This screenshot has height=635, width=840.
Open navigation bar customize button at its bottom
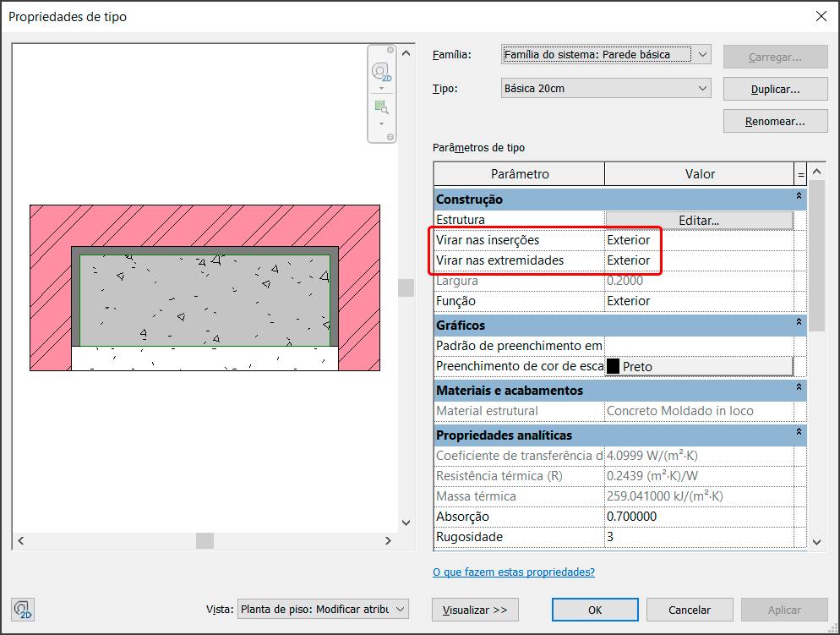(x=390, y=136)
